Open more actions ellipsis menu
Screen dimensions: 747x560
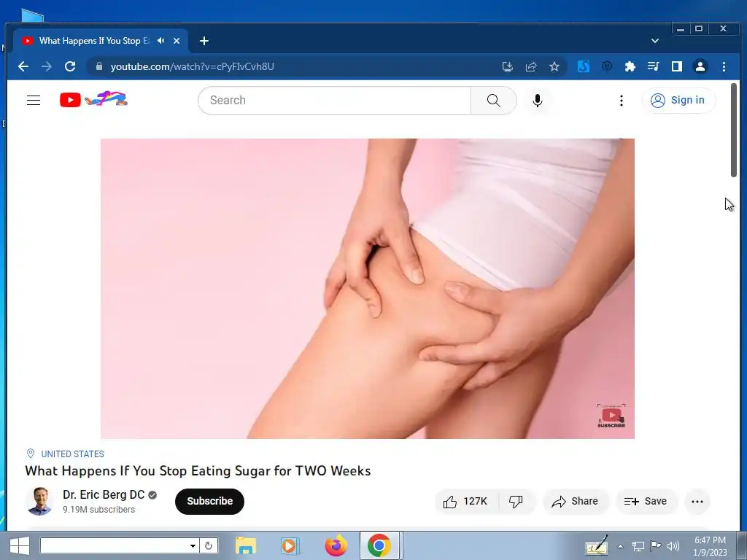point(697,502)
